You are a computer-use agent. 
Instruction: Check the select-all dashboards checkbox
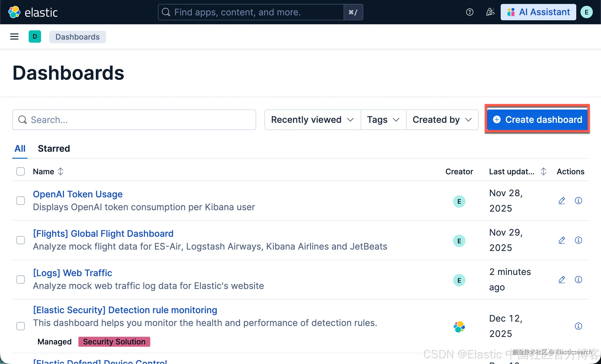(21, 172)
